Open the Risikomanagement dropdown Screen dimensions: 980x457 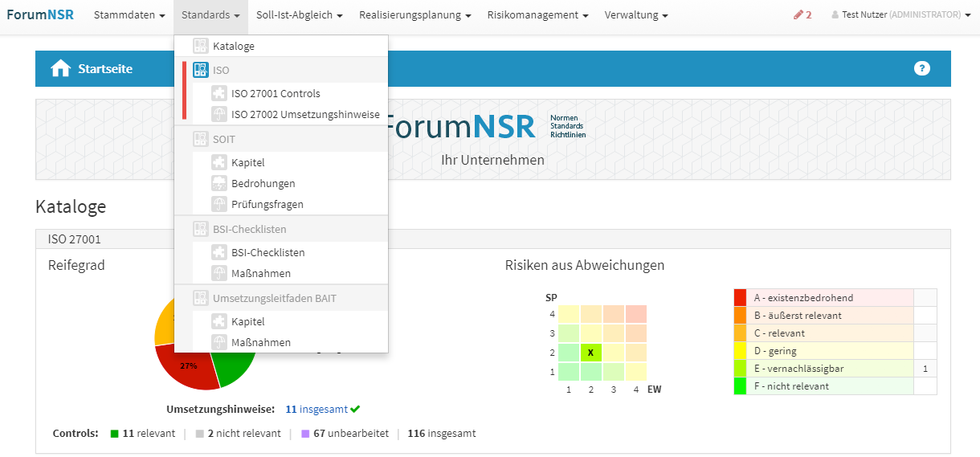tap(537, 14)
